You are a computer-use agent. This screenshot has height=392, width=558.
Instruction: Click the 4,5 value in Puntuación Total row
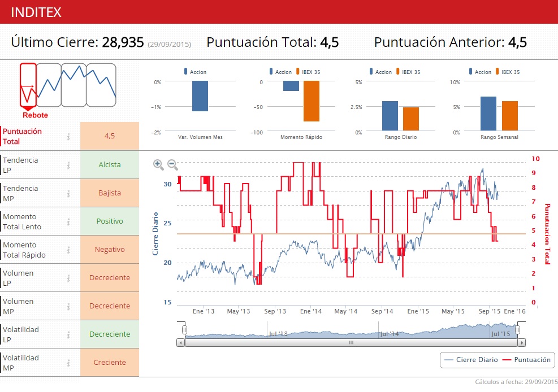pos(110,136)
